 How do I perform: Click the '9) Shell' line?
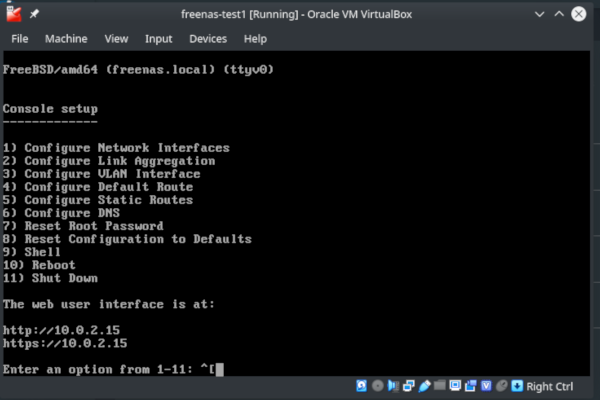click(x=32, y=252)
